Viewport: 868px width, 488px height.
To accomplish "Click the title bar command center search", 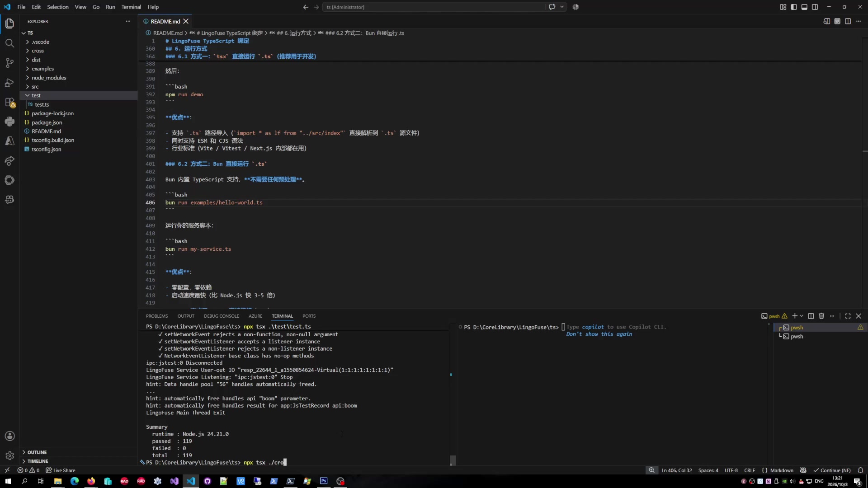I will point(434,7).
